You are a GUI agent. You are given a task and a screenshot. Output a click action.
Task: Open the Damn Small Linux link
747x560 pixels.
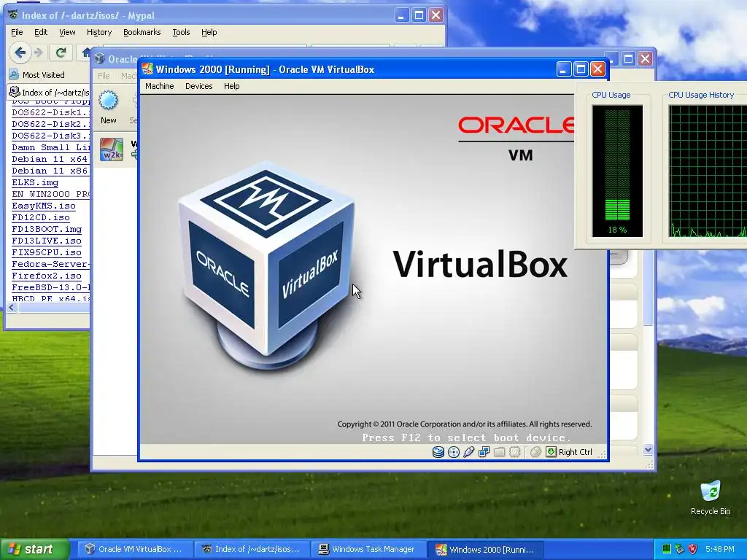pyautogui.click(x=51, y=147)
